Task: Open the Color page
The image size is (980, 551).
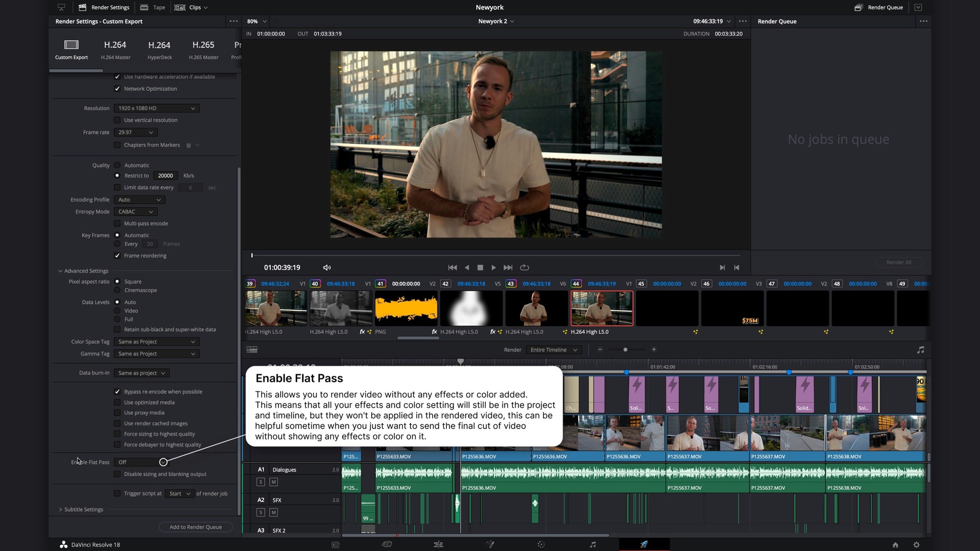Action: coord(541,544)
